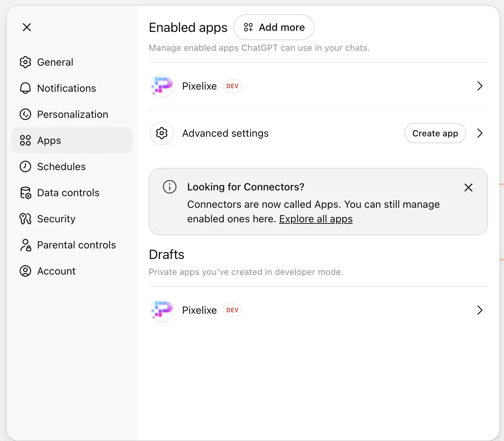504x441 pixels.
Task: Select the Account profile icon
Action: pyautogui.click(x=25, y=271)
